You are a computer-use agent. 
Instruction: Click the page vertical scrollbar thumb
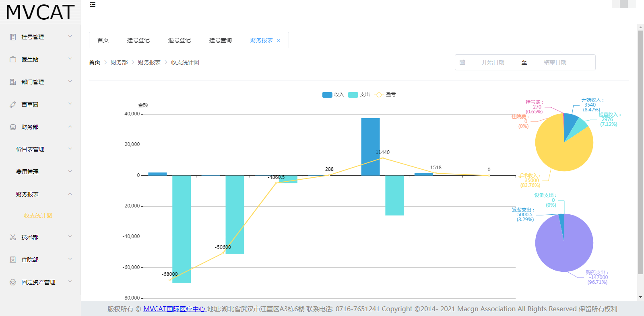[x=640, y=152]
